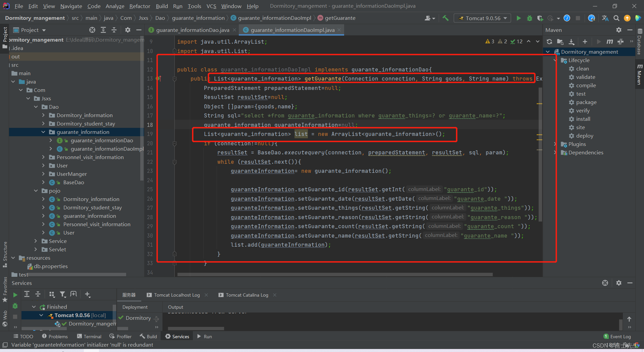
Task: Open the Terminal tool window button
Action: (x=89, y=336)
